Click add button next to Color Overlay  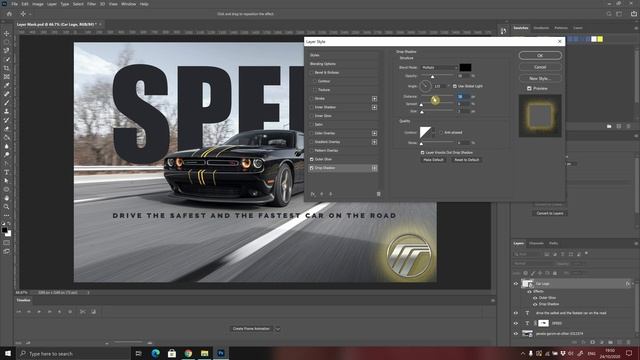[x=374, y=133]
